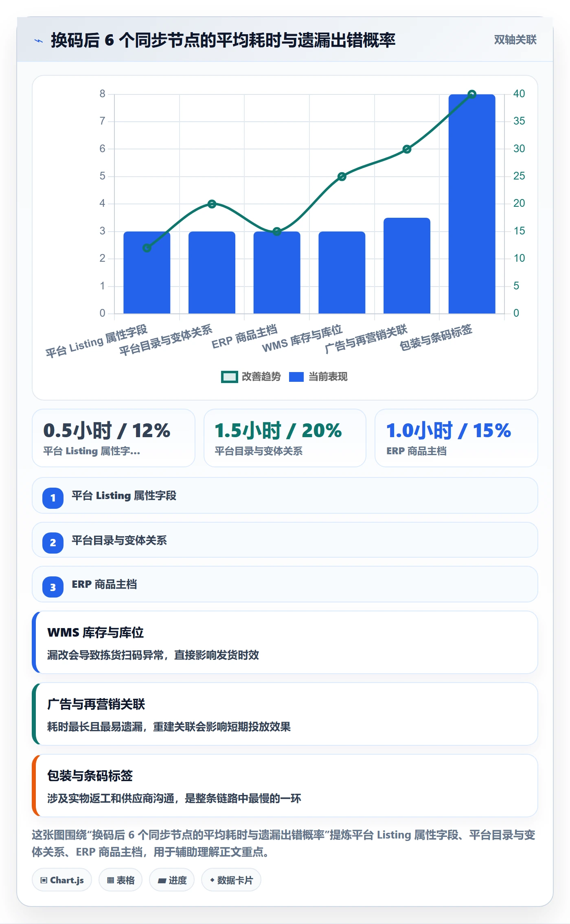Click the left axis value 8
The height and width of the screenshot is (924, 570).
point(103,94)
